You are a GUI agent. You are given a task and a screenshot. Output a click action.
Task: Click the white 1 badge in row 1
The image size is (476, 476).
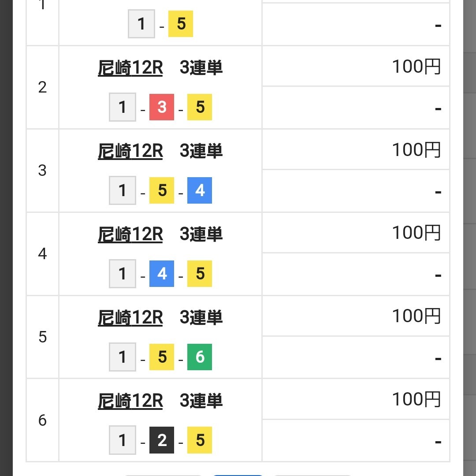(141, 24)
